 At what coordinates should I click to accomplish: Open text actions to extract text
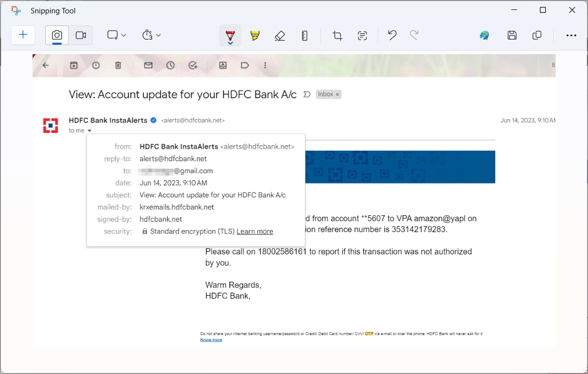[x=362, y=35]
